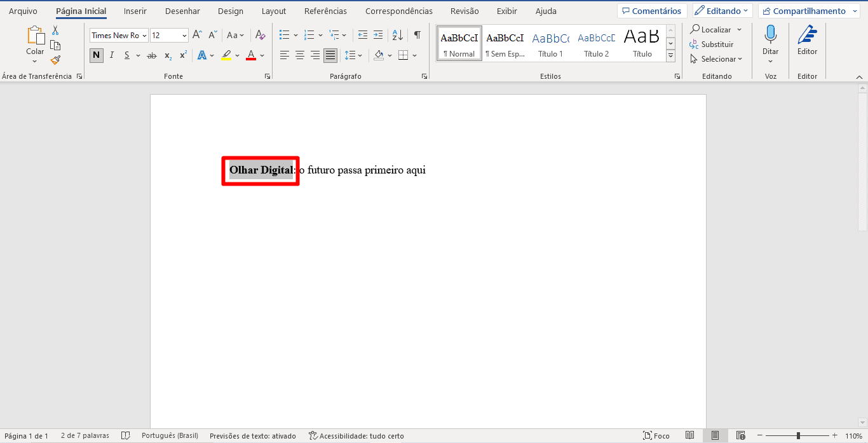Center align the text
Image resolution: width=868 pixels, height=443 pixels.
(299, 55)
